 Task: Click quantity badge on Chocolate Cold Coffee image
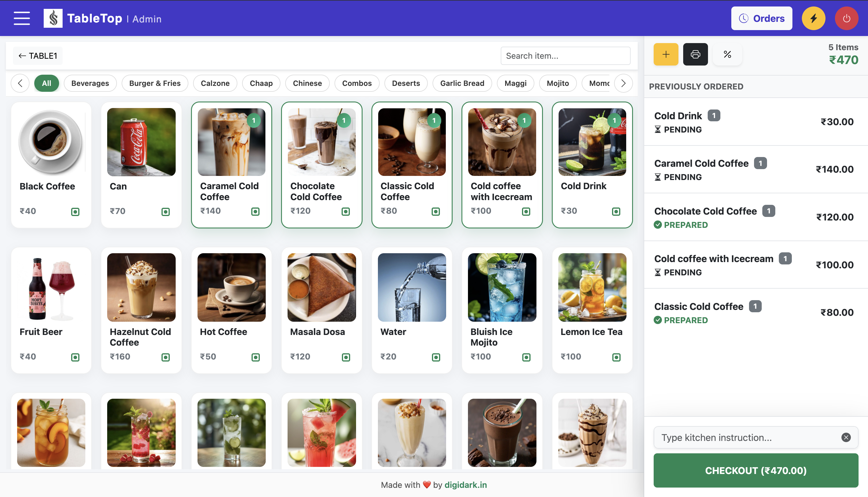click(344, 120)
